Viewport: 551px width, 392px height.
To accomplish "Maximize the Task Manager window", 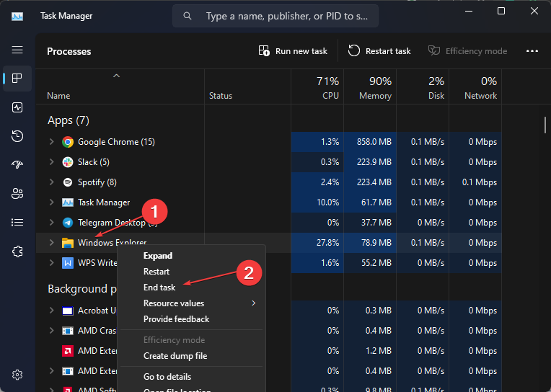I will [x=501, y=11].
